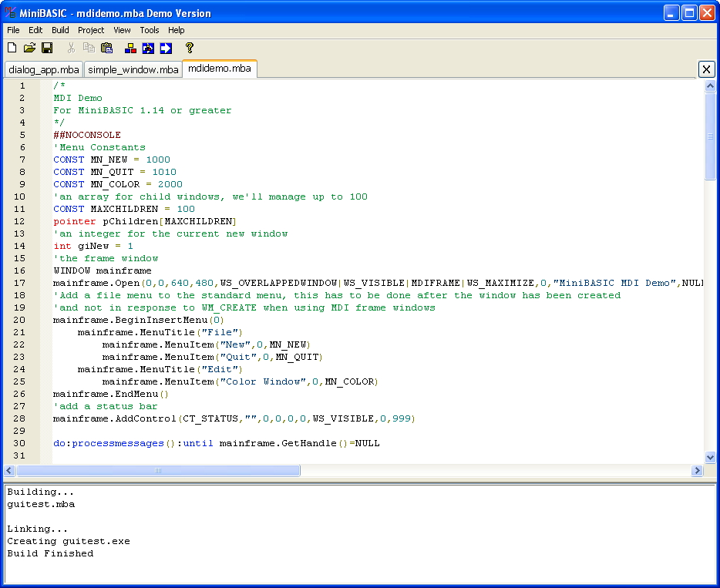This screenshot has height=588, width=720.
Task: Close the current document tab with X
Action: click(706, 69)
